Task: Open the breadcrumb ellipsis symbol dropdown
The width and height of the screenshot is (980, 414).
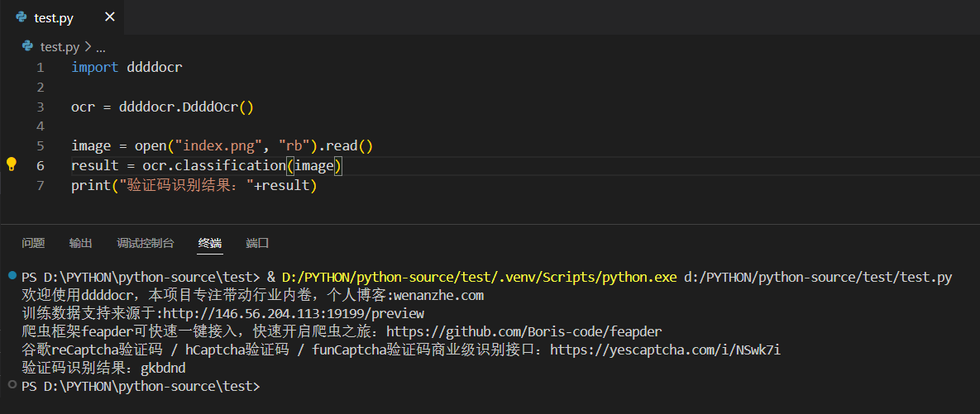Action: point(101,47)
